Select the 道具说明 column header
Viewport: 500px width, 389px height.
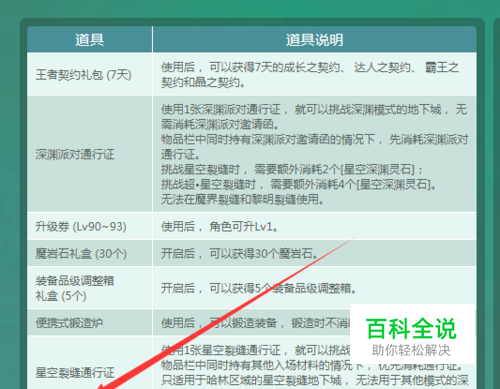(x=314, y=40)
